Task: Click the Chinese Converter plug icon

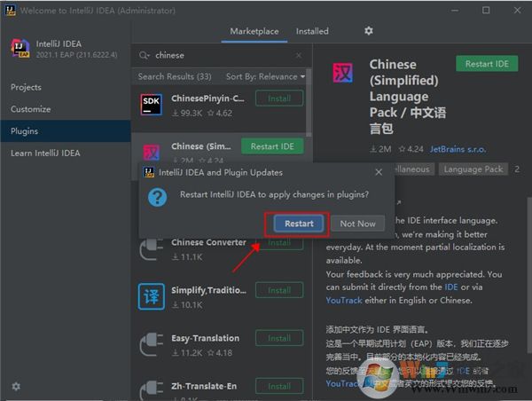Action: [x=152, y=249]
